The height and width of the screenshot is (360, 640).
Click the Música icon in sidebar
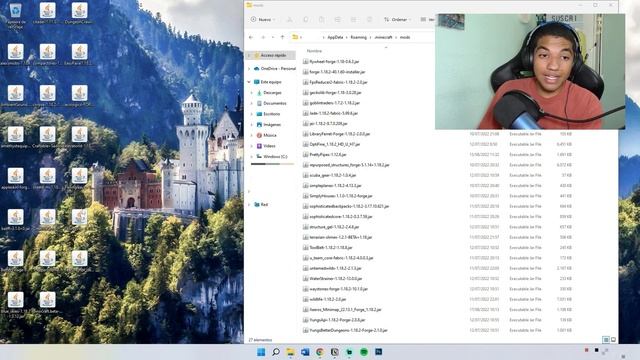coord(259,135)
